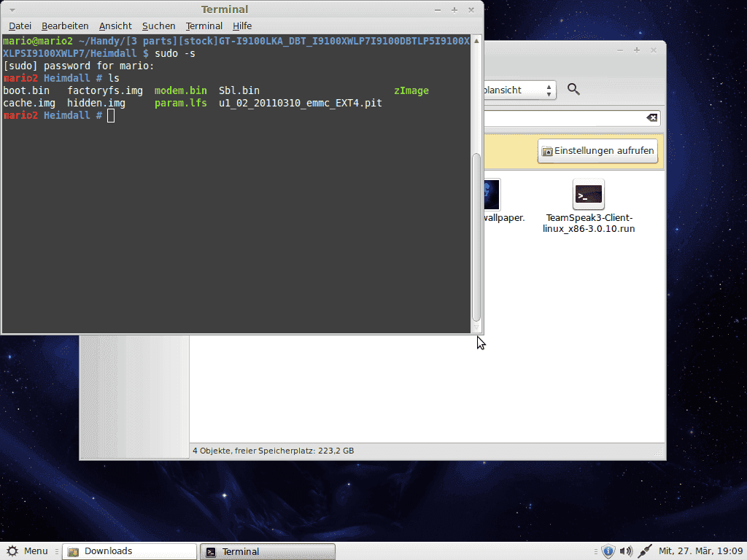Click the status text '4 Objekte, freier Speicherplatz'
This screenshot has height=560, width=747.
click(274, 451)
